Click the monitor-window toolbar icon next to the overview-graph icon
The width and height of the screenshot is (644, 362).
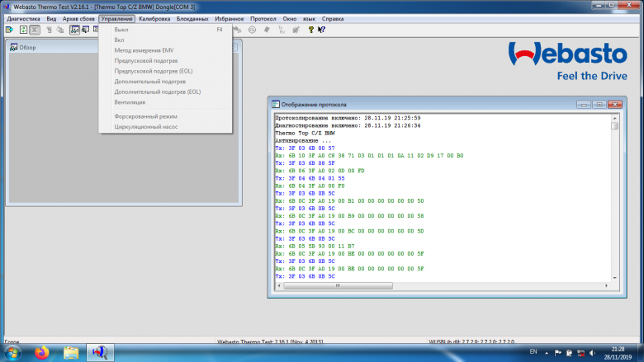coord(85,30)
